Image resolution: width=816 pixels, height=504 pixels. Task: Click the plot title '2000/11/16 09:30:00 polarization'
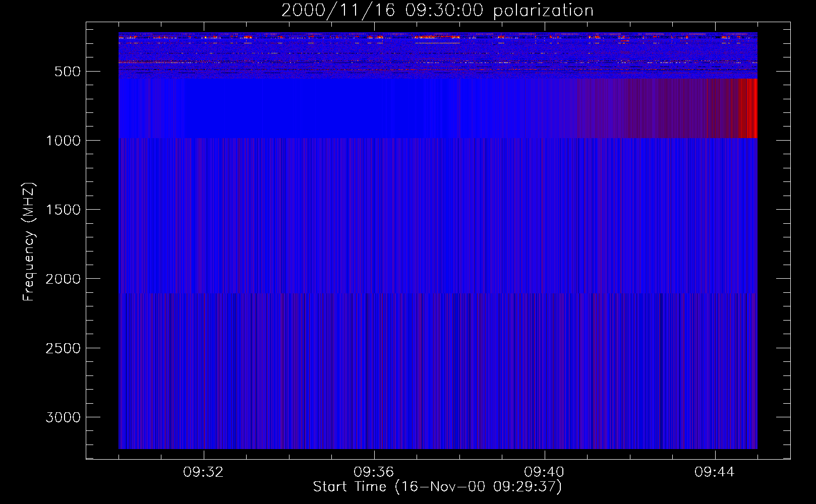[x=437, y=11]
